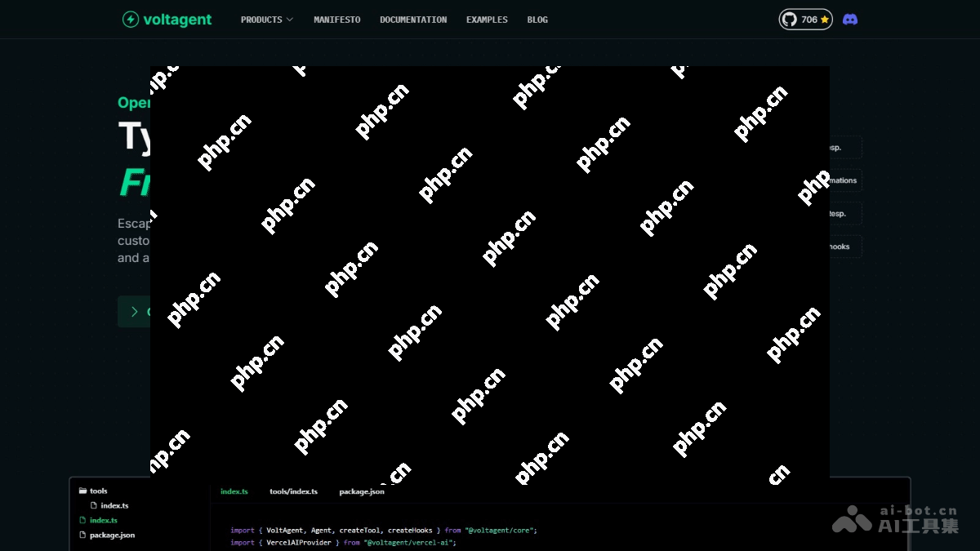The height and width of the screenshot is (551, 980).
Task: Switch to the package.json editor tab
Action: [361, 491]
